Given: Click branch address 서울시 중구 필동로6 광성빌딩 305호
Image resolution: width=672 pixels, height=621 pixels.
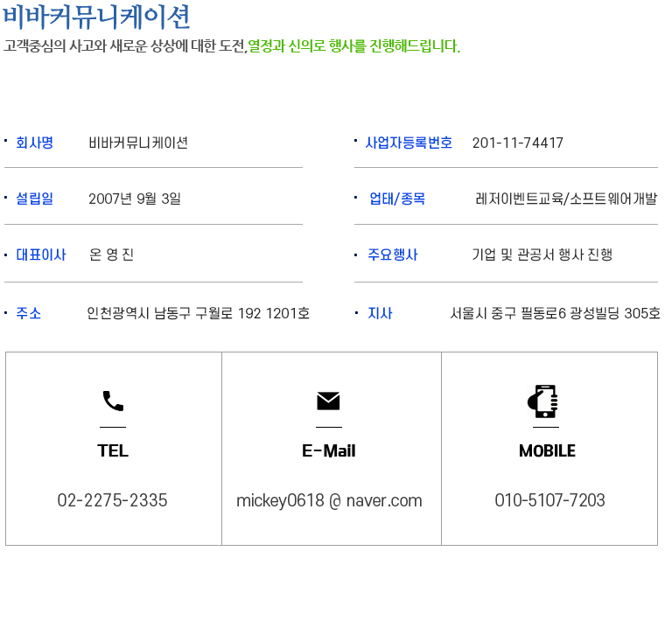Looking at the screenshot, I should [555, 313].
